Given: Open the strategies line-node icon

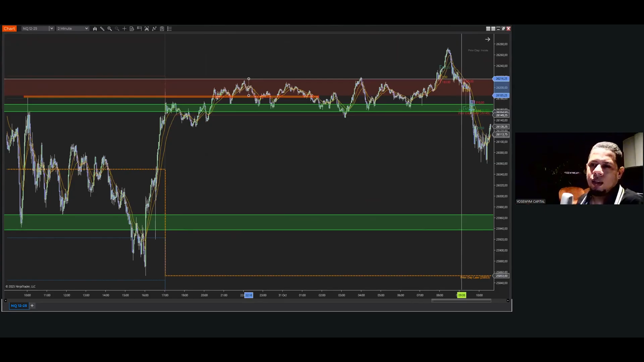Looking at the screenshot, I should [154, 29].
